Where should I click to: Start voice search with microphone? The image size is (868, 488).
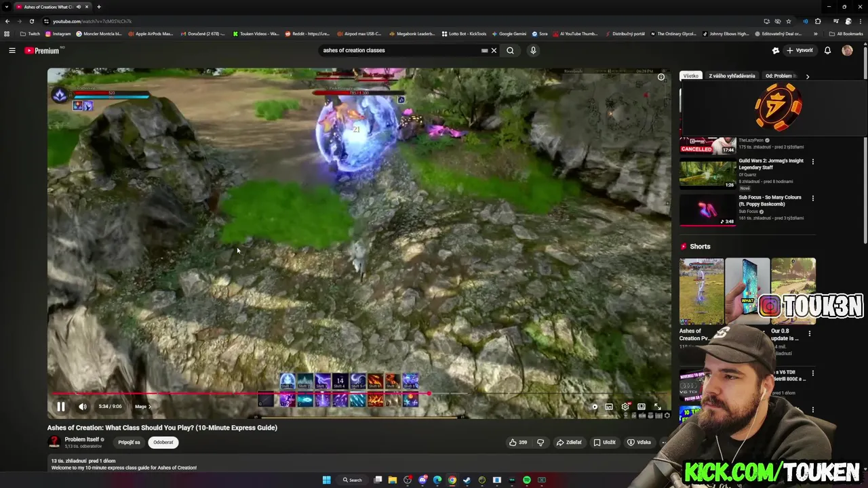point(533,50)
